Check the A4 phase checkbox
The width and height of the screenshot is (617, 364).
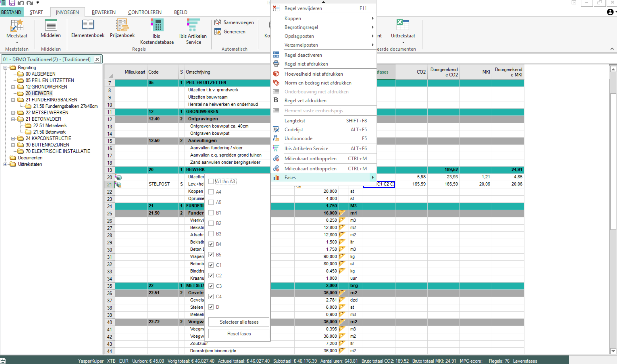pyautogui.click(x=211, y=192)
